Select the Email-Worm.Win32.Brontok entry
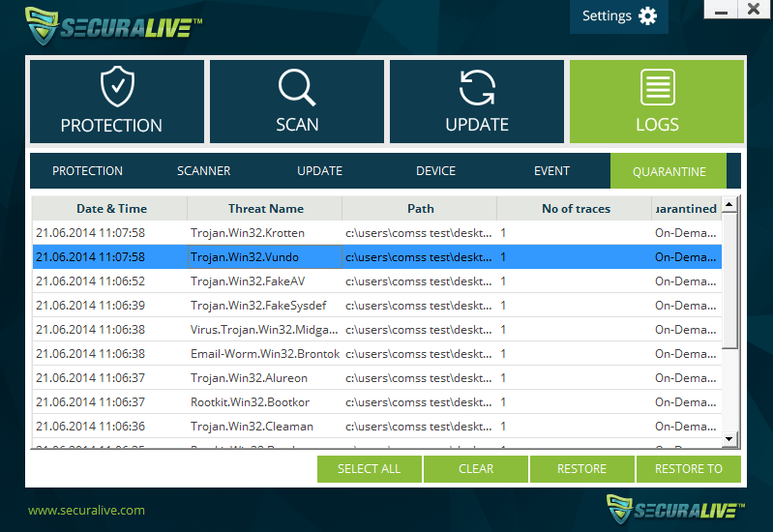The height and width of the screenshot is (532, 773). pos(377,353)
